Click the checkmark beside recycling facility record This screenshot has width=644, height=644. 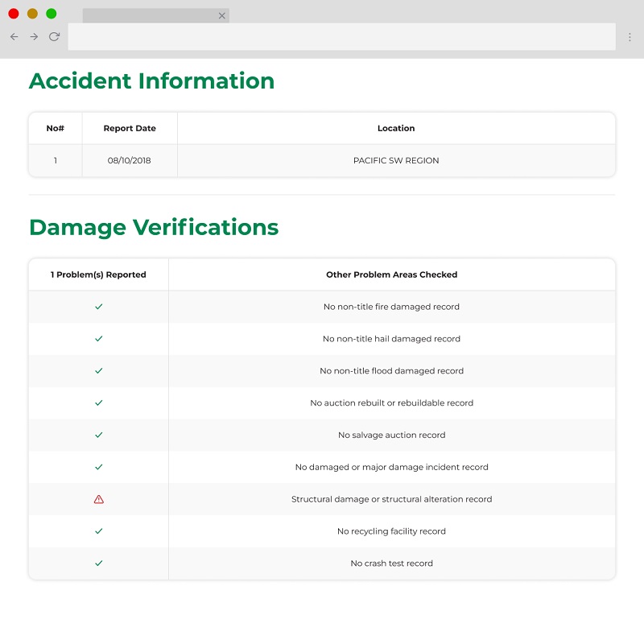99,531
